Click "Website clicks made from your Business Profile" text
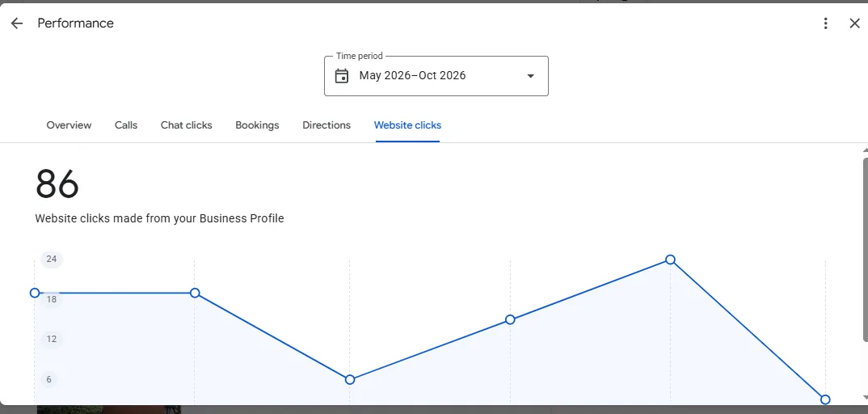This screenshot has width=868, height=414. pyautogui.click(x=159, y=218)
